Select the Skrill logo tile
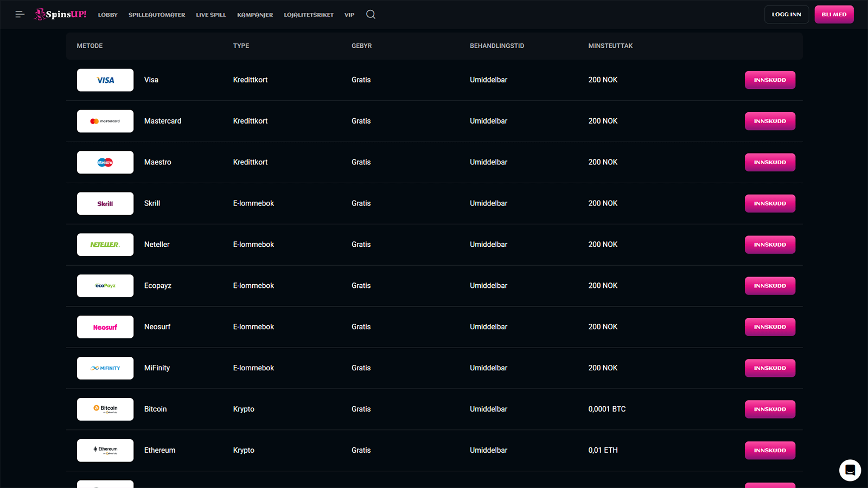 105,204
